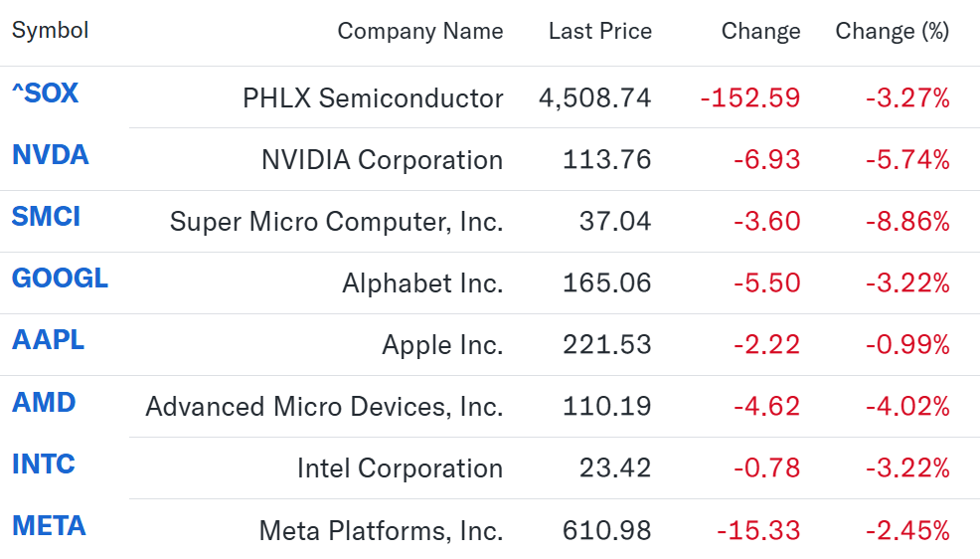Click the PHLX Semiconductor percent change -3.27%
Screen dimensions: 980x559
pos(907,98)
